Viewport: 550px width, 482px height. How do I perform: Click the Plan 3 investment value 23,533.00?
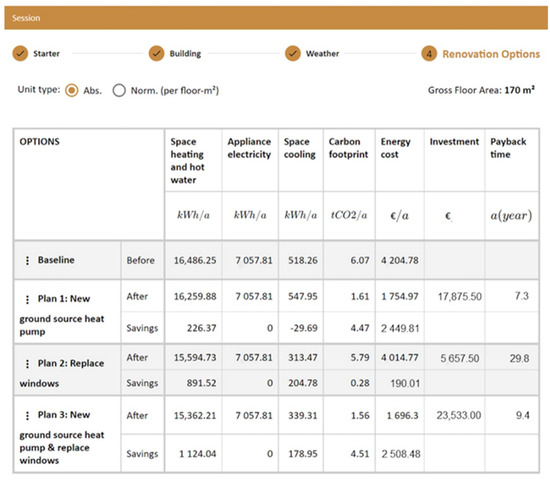[x=459, y=415]
